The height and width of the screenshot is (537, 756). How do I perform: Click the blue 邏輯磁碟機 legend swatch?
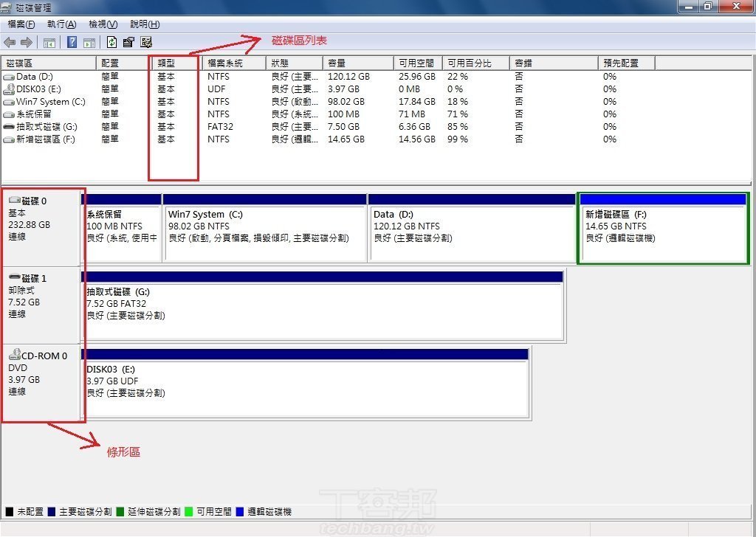pyautogui.click(x=240, y=511)
